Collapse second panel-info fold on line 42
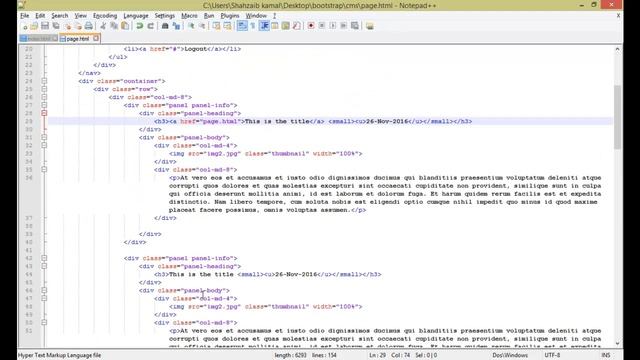The height and width of the screenshot is (360, 640). pos(44,258)
